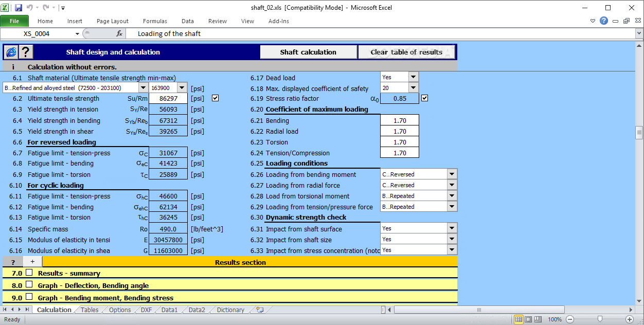Screen dimensions: 644x325
Task: Switch to the Tables sheet tab
Action: click(x=90, y=310)
